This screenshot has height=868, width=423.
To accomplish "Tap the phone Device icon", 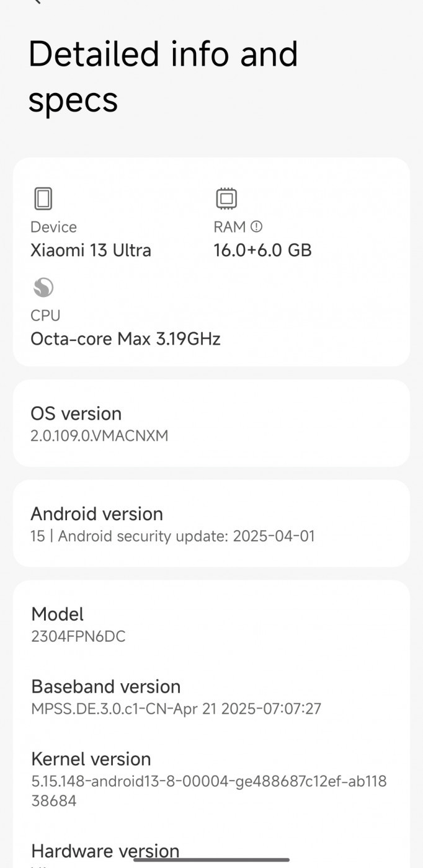I will pyautogui.click(x=43, y=199).
